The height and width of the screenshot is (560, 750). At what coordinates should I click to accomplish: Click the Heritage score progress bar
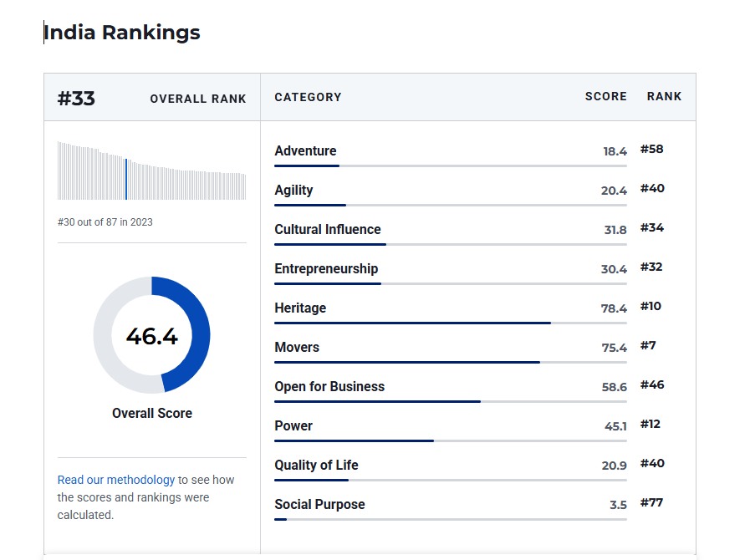click(x=450, y=323)
